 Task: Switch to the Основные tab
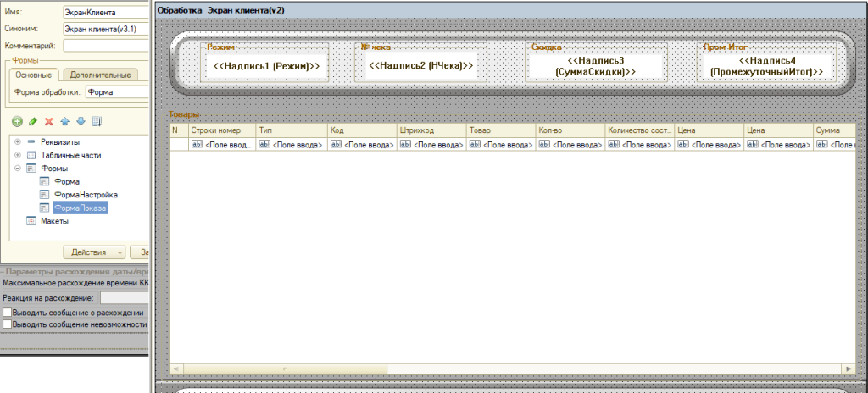coord(34,75)
